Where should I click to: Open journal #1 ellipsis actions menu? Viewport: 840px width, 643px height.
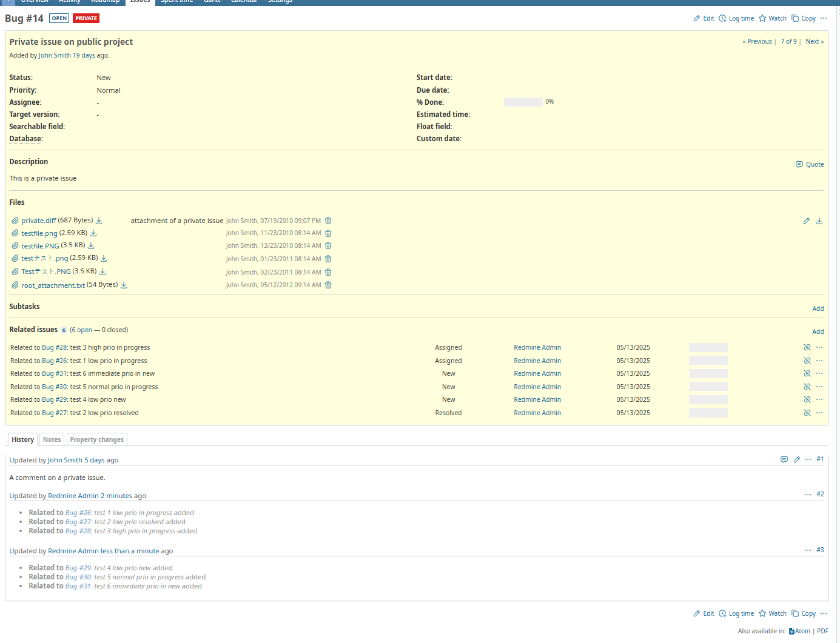coord(808,459)
